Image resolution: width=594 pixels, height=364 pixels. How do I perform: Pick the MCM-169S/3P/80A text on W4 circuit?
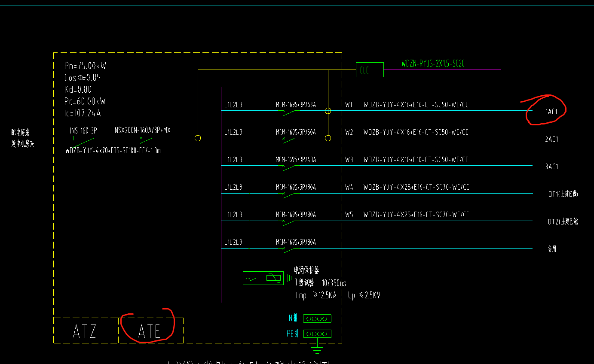coord(296,187)
